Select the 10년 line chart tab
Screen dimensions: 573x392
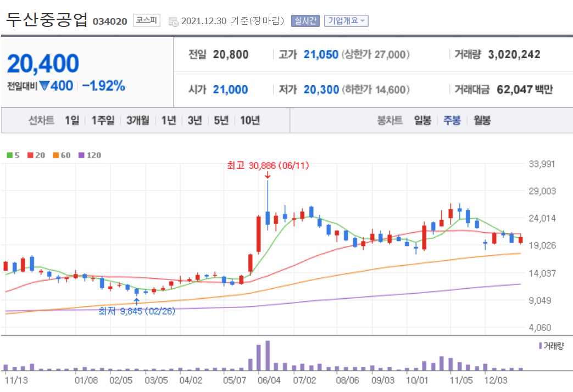(250, 120)
